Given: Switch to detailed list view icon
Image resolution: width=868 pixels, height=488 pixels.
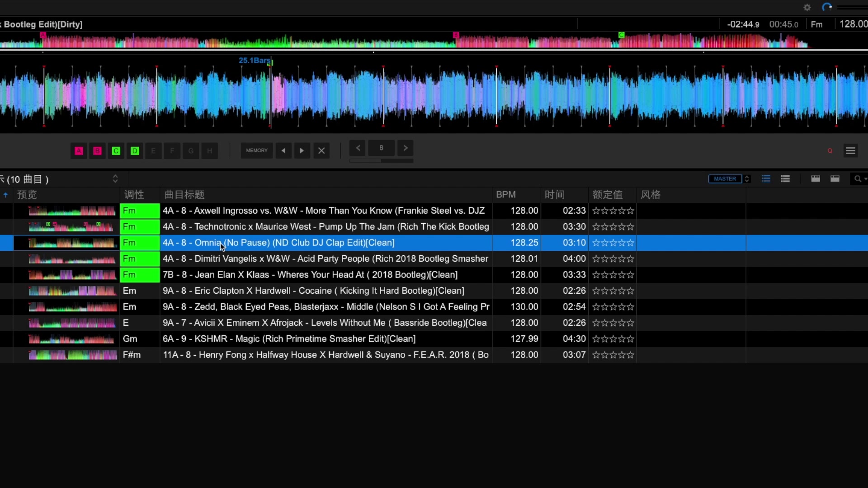Looking at the screenshot, I should [x=785, y=179].
